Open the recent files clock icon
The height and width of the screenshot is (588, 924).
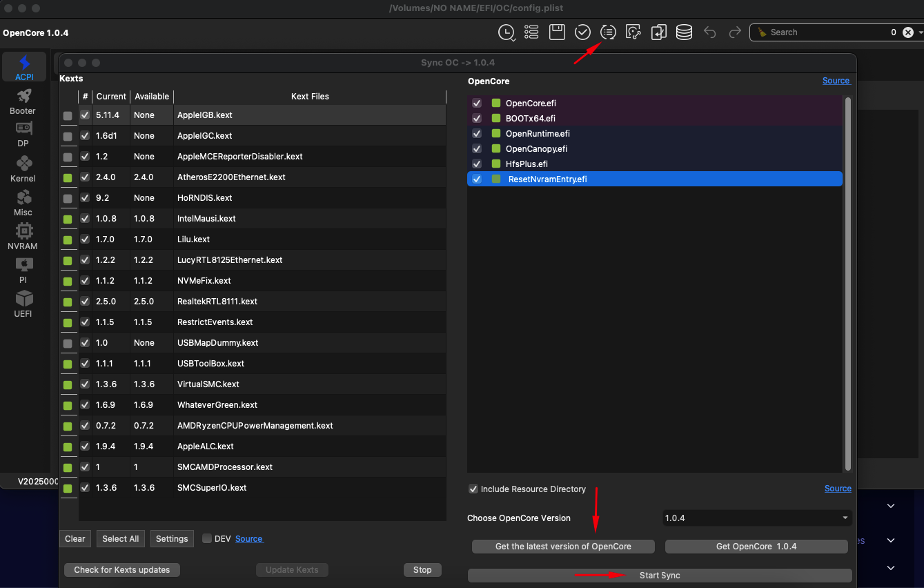tap(507, 32)
